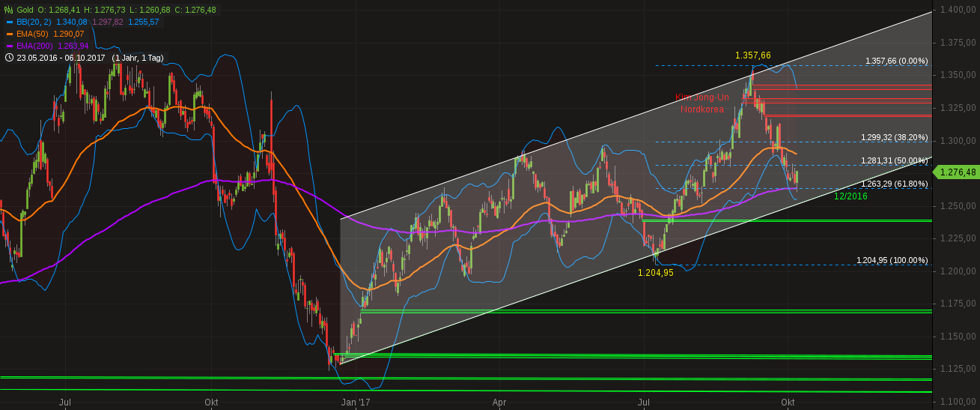Click the orange EMA(50) legend marker
This screenshot has width=980, height=410.
click(9, 34)
